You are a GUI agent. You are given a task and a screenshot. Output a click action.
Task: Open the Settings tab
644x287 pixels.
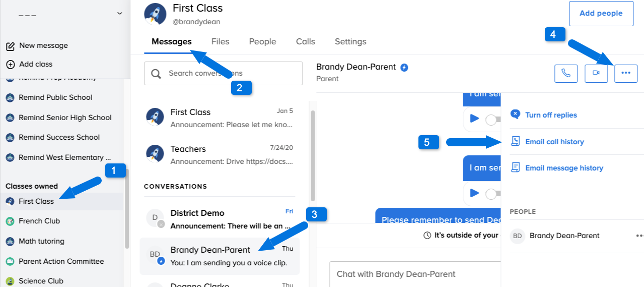[x=350, y=42]
